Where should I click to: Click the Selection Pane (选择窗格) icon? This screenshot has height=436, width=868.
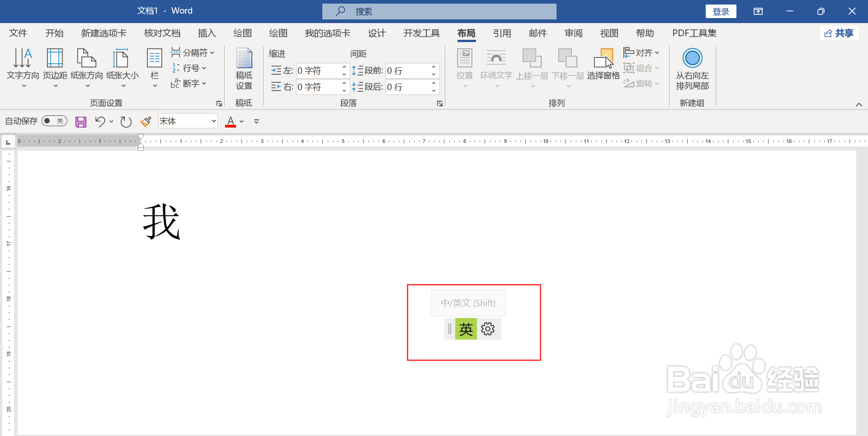tap(604, 59)
